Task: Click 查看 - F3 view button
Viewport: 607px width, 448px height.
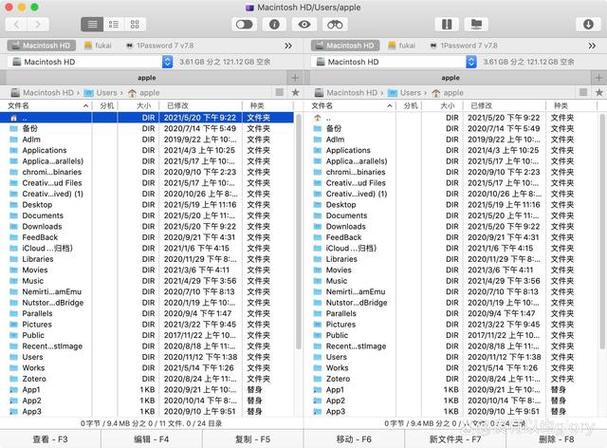Action: (x=50, y=439)
